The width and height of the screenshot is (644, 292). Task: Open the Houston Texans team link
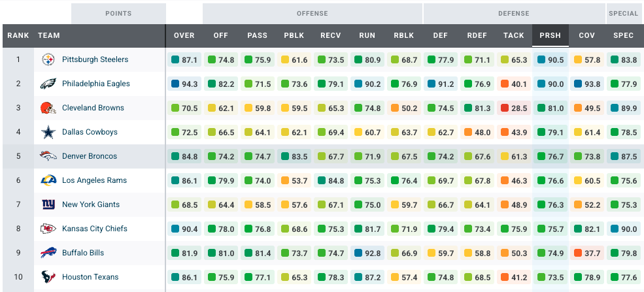click(90, 277)
